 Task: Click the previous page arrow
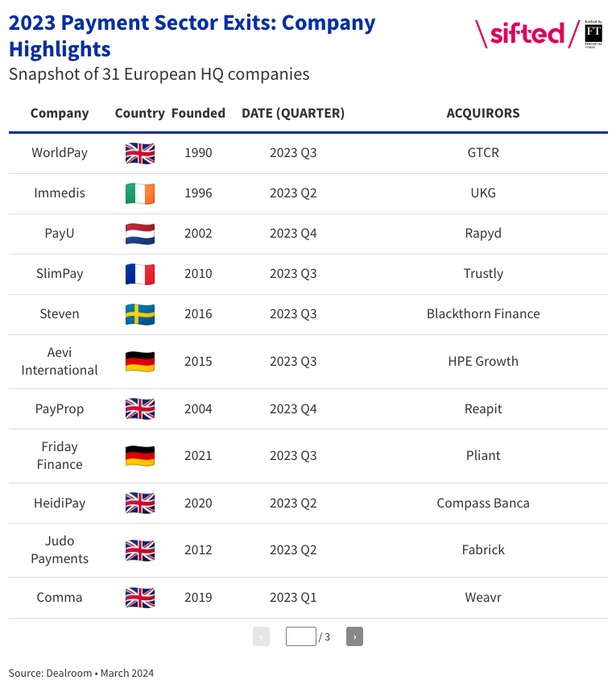pos(261,636)
